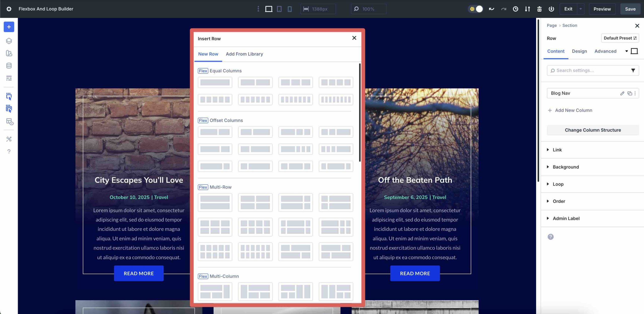Open the Layers panel icon in left sidebar
This screenshot has height=314, width=644.
coord(9,41)
